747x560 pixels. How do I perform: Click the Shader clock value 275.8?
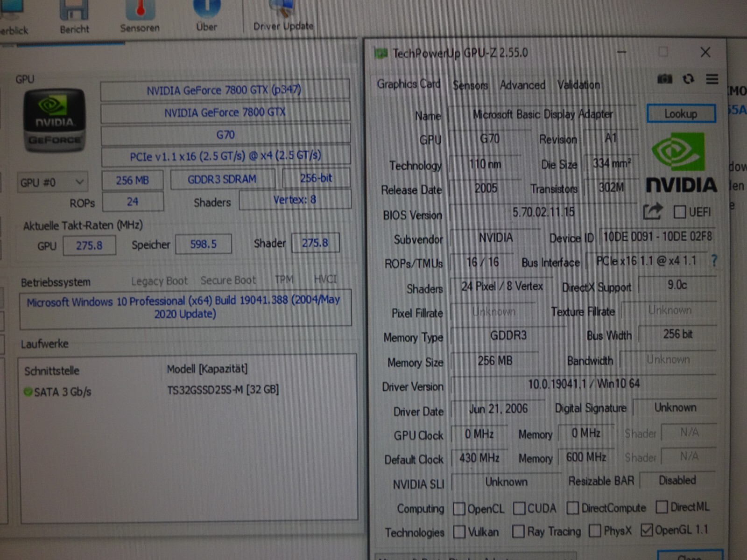coord(315,243)
